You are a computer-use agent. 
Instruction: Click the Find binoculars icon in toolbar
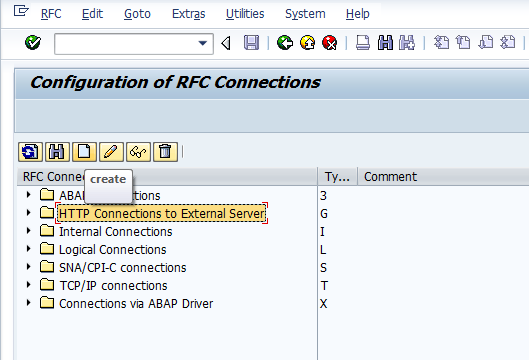point(385,43)
